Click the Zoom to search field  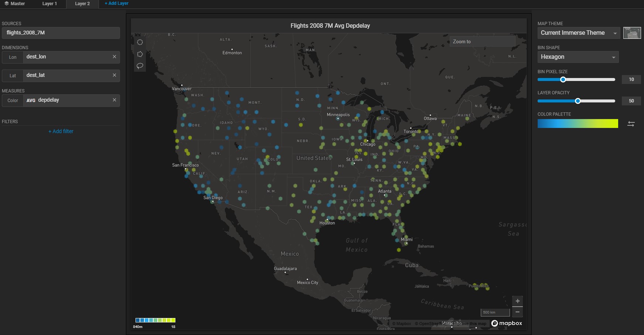click(482, 42)
